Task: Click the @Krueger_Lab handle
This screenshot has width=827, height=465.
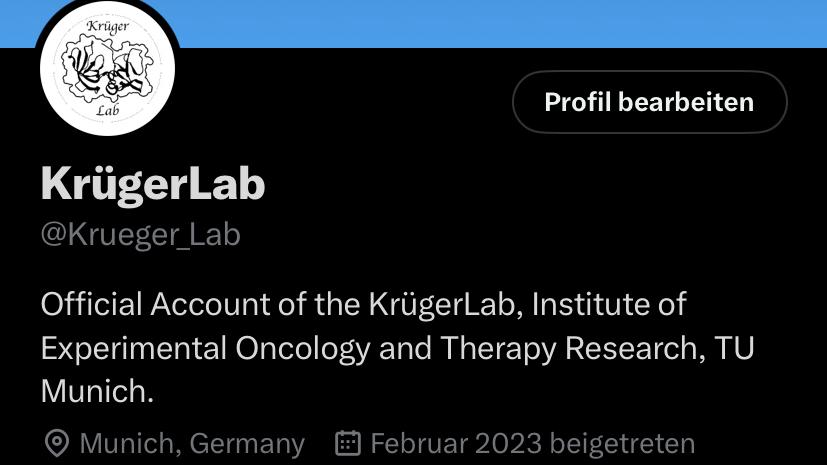Action: click(140, 234)
